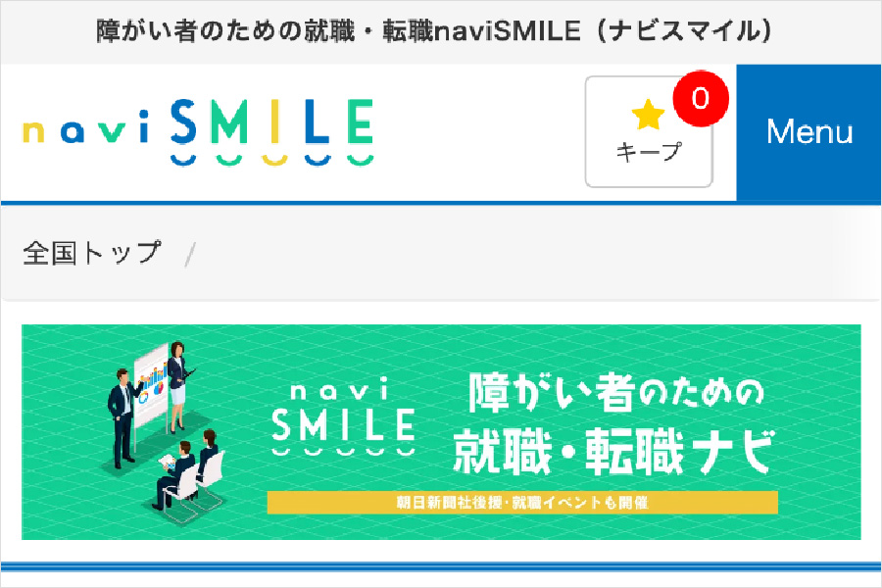Click the breadcrumb slash separator

190,255
